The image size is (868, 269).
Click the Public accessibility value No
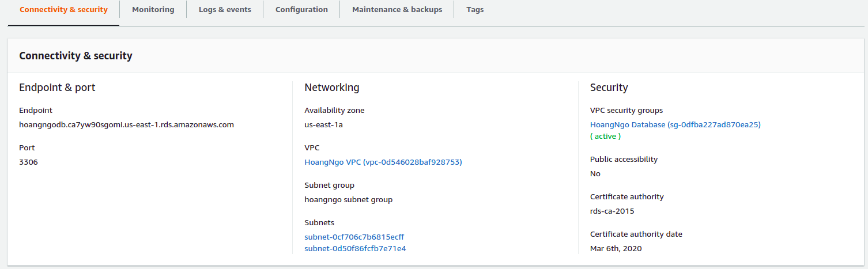(x=595, y=174)
